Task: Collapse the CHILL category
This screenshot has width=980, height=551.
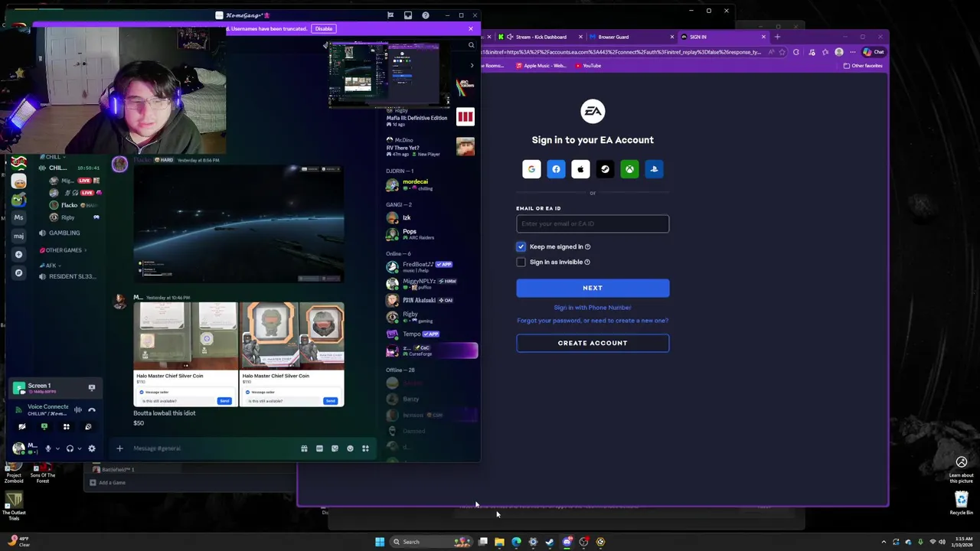Action: [52, 157]
